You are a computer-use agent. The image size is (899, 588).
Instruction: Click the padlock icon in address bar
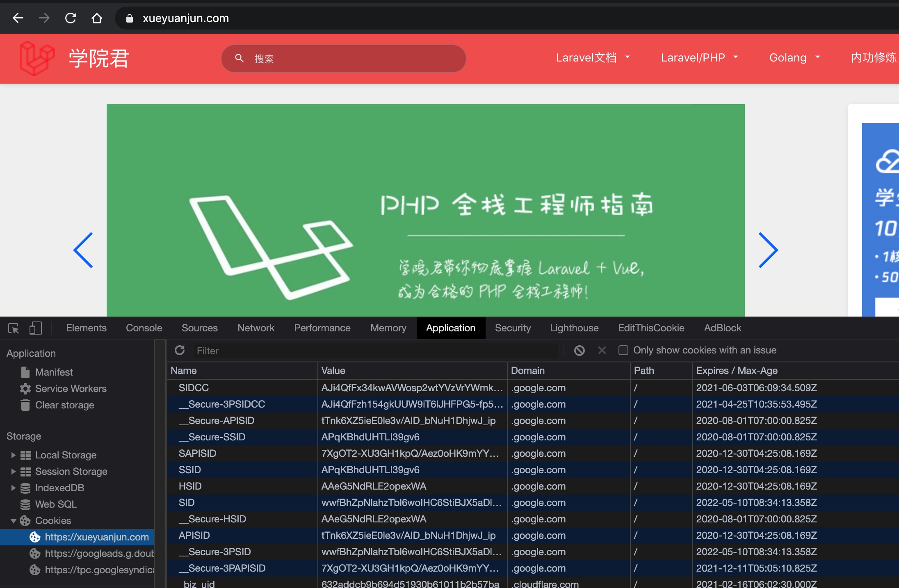pyautogui.click(x=130, y=18)
